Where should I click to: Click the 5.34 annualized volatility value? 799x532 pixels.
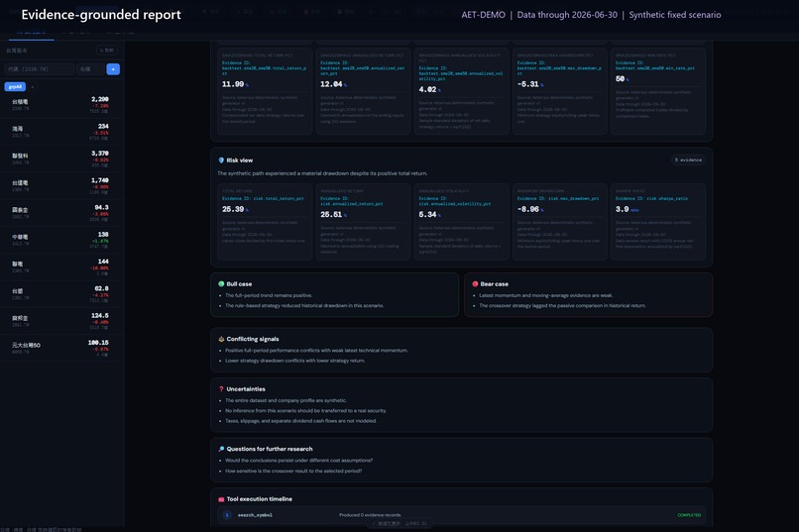click(x=428, y=214)
